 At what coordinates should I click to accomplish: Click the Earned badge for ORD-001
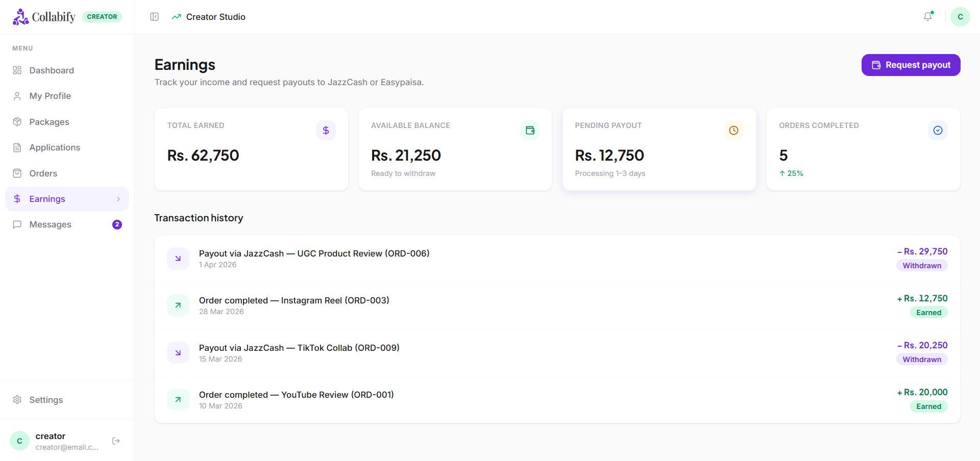coord(928,406)
